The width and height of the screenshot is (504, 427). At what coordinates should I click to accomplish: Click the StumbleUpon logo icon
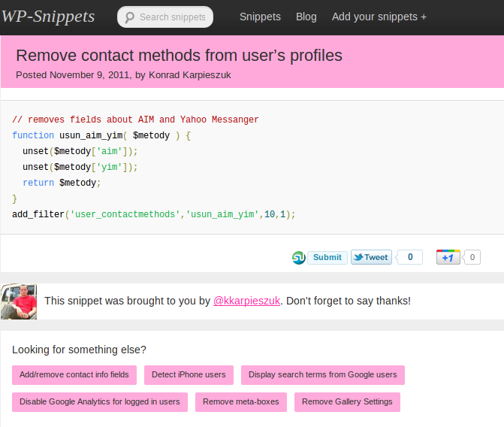coord(298,258)
